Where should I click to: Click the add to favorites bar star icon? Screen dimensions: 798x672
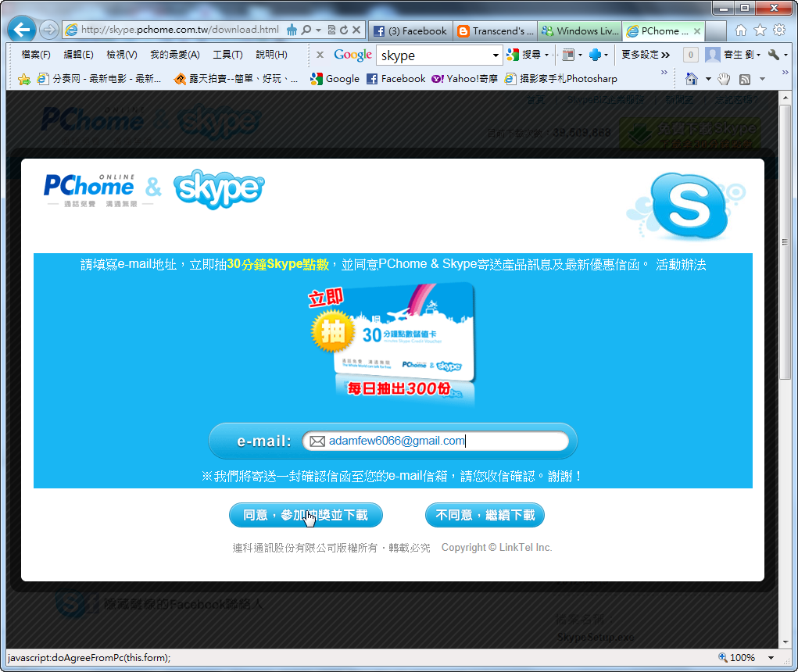tap(24, 79)
